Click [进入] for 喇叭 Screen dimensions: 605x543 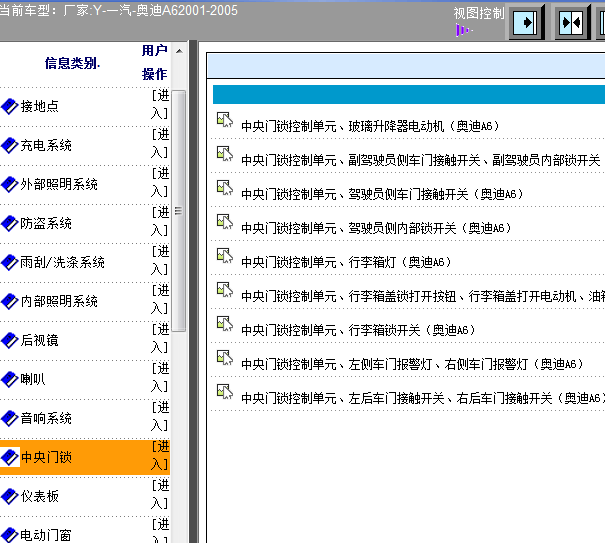pos(160,377)
